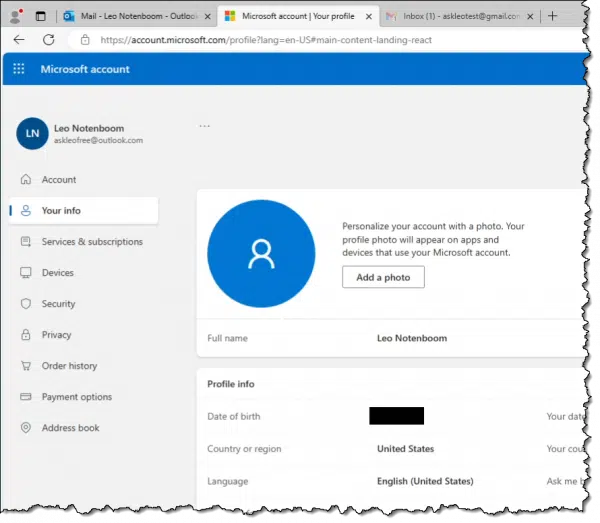The width and height of the screenshot is (600, 523).
Task: Click the browser back arrow
Action: tap(19, 39)
